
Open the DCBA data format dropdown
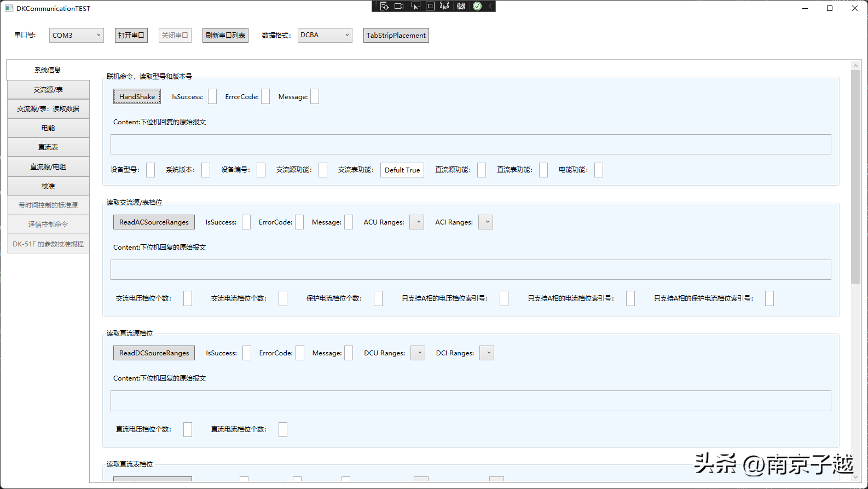(x=325, y=35)
